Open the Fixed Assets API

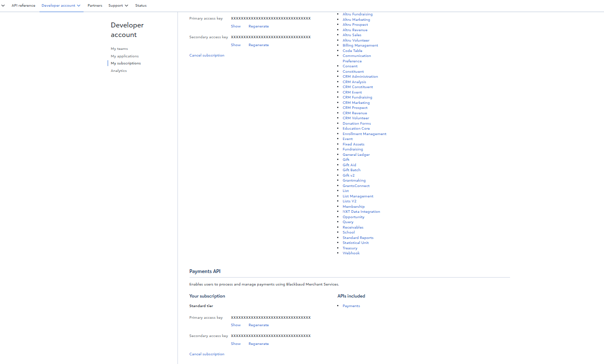pos(353,144)
